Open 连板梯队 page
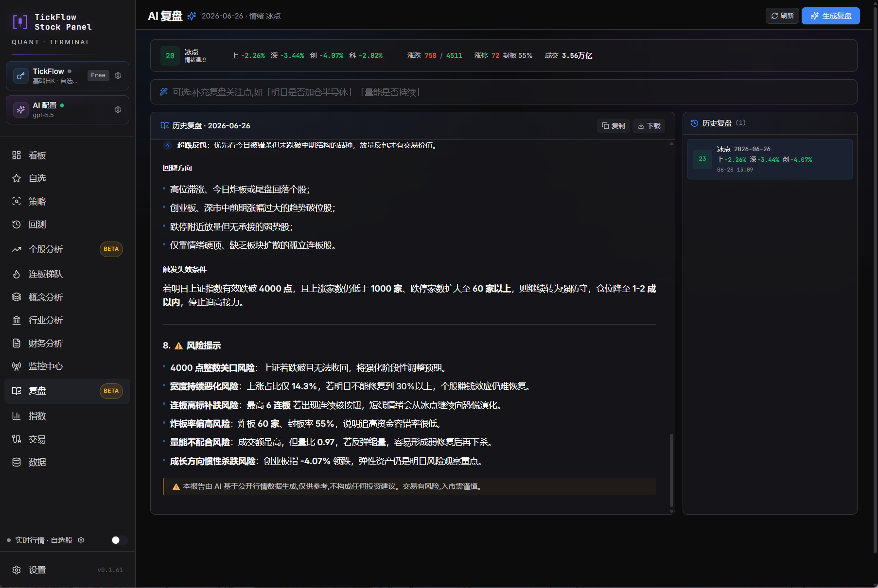Viewport: 878px width, 588px height. coord(68,274)
